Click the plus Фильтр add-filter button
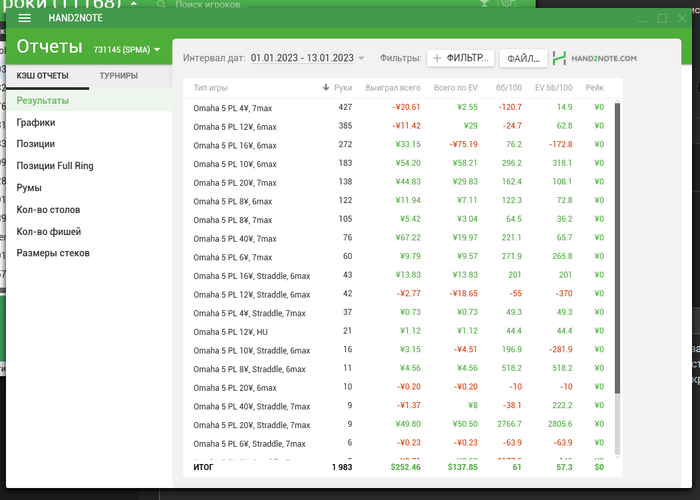This screenshot has width=700, height=500. coord(460,58)
